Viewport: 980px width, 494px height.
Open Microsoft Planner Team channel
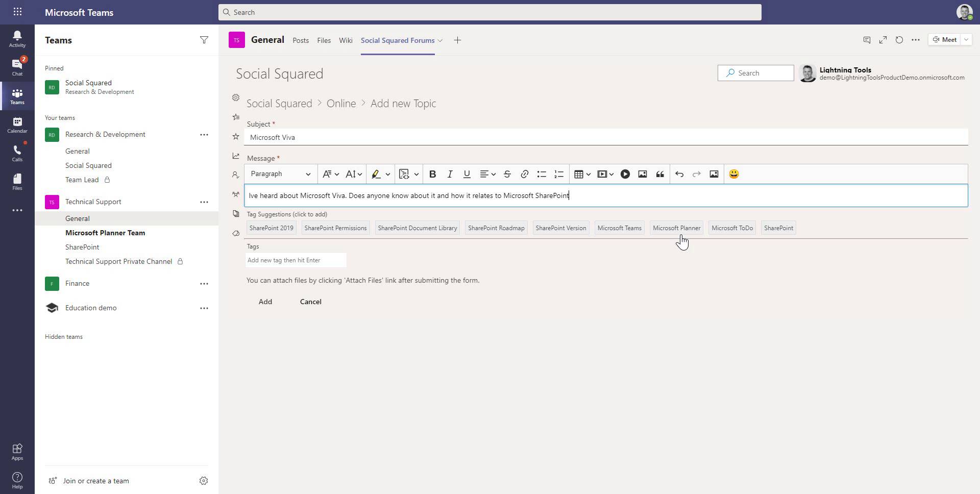(105, 233)
